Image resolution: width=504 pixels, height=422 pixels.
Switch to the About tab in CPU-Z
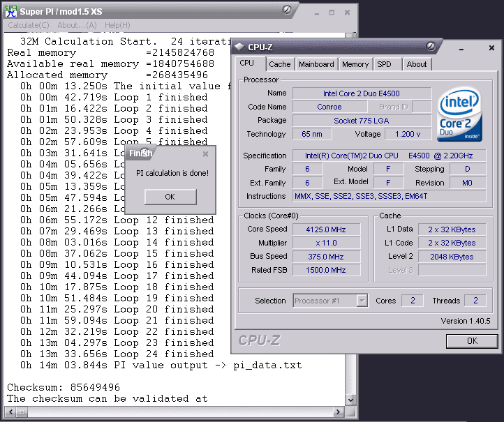point(417,64)
